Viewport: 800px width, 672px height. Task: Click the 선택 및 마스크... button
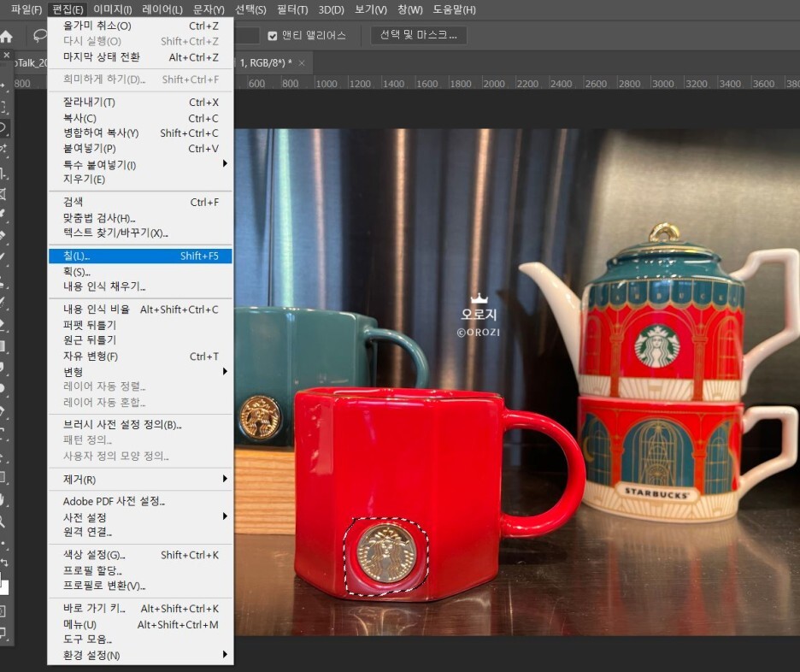(418, 35)
